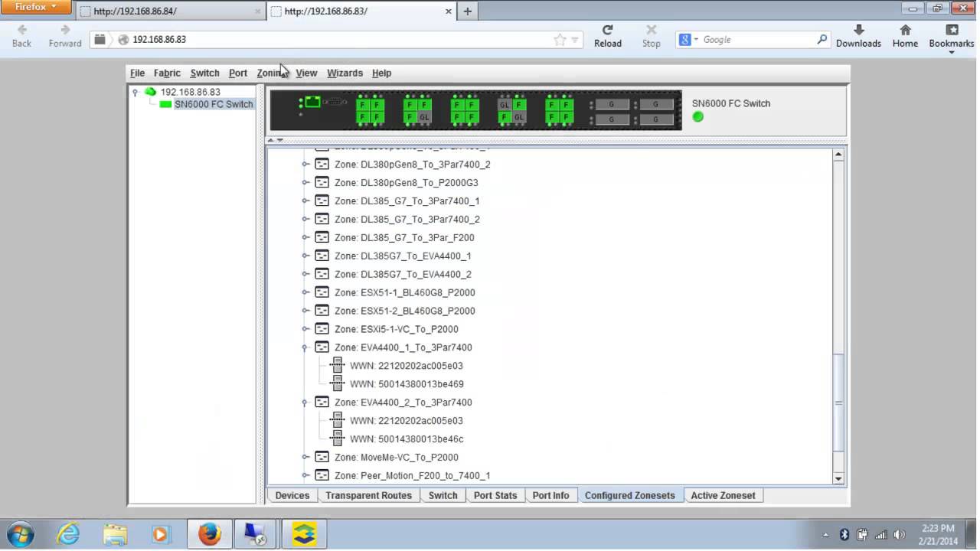Click zone icon for ESXi5-1-VC_To_P2000
980x551 pixels.
coord(322,330)
